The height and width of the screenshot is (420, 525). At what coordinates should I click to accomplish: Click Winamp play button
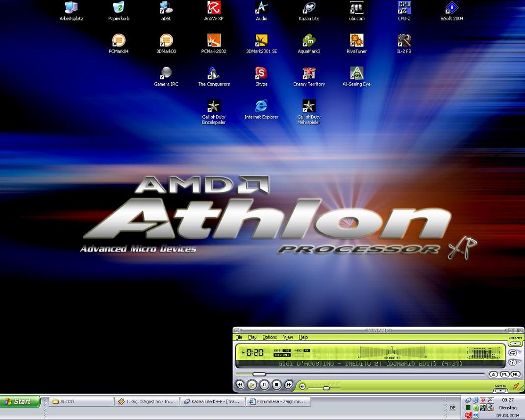[252, 385]
